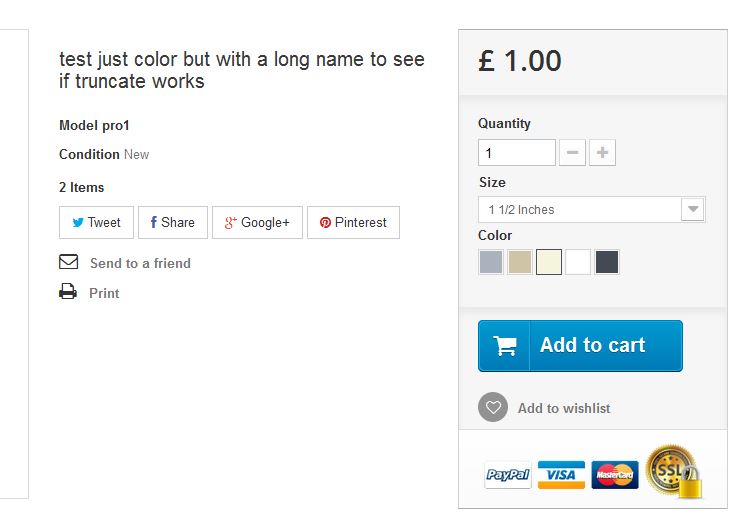Click the PayPal payment logo
The image size is (743, 524).
(508, 475)
